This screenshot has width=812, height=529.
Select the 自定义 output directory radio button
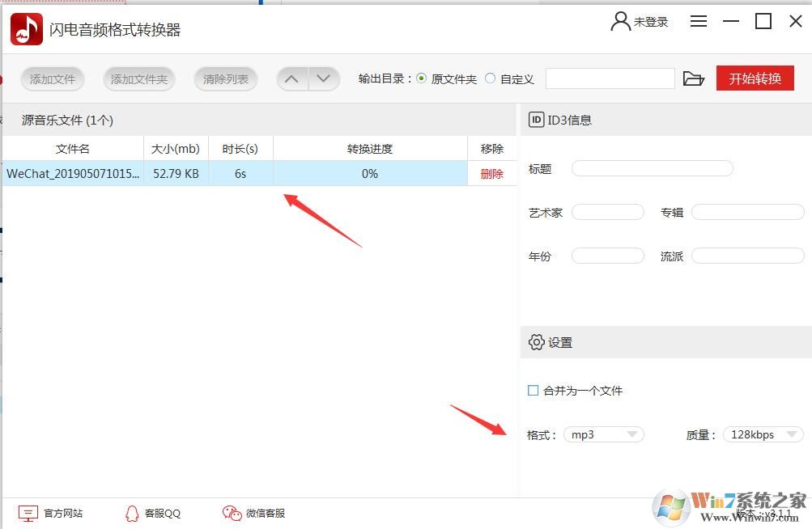(x=490, y=78)
